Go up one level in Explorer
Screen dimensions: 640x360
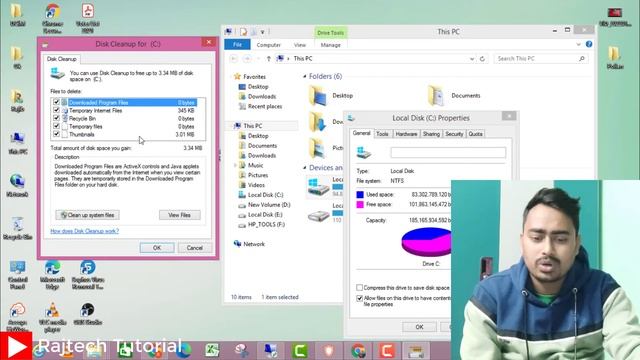pos(269,59)
